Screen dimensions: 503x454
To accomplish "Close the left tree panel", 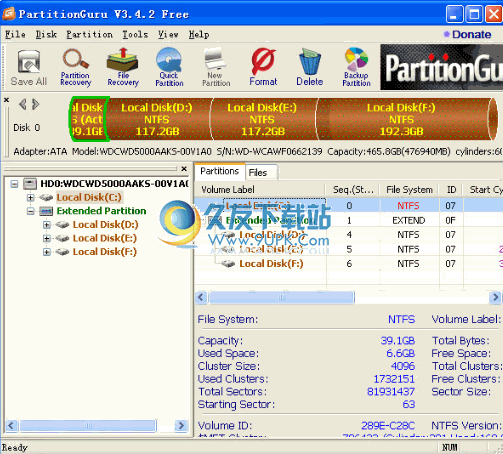I will coord(184,169).
